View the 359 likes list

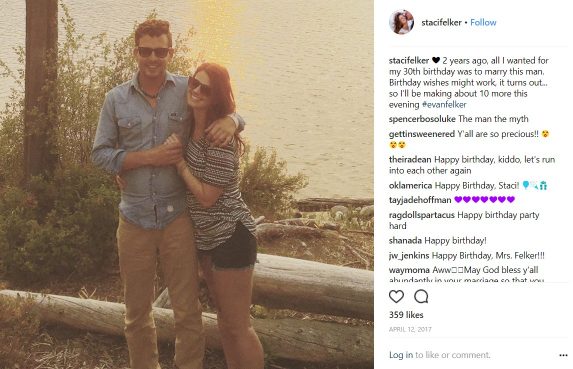point(406,315)
